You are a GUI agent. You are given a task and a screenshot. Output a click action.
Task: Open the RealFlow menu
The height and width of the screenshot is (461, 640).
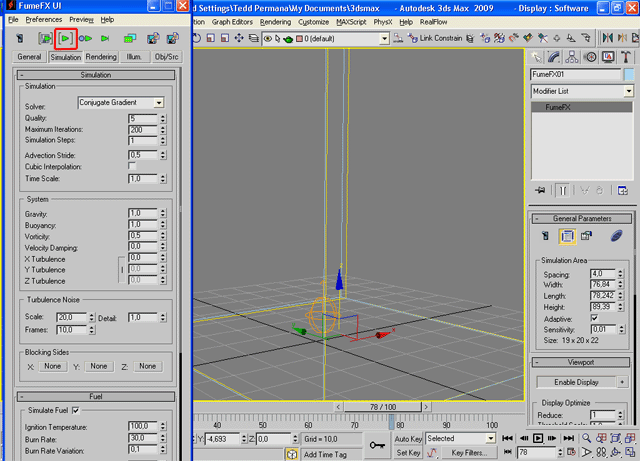click(433, 22)
